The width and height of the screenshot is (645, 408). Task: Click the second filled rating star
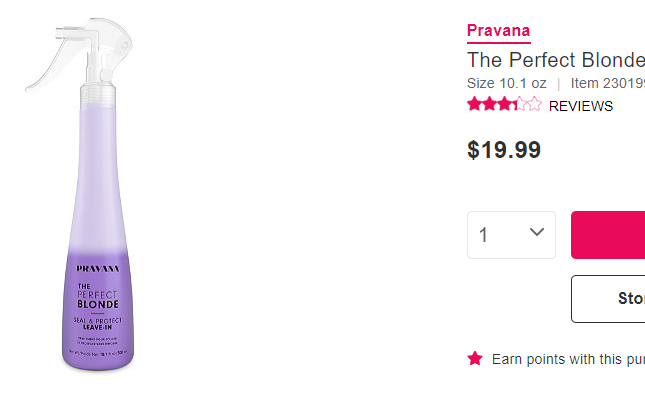(489, 104)
